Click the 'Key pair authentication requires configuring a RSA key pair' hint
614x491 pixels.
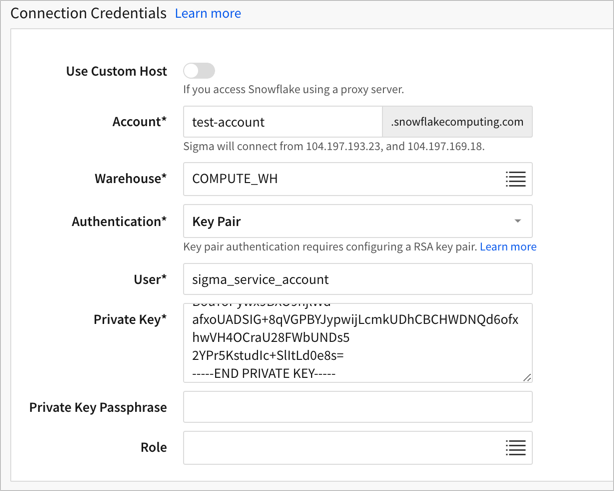(x=330, y=247)
